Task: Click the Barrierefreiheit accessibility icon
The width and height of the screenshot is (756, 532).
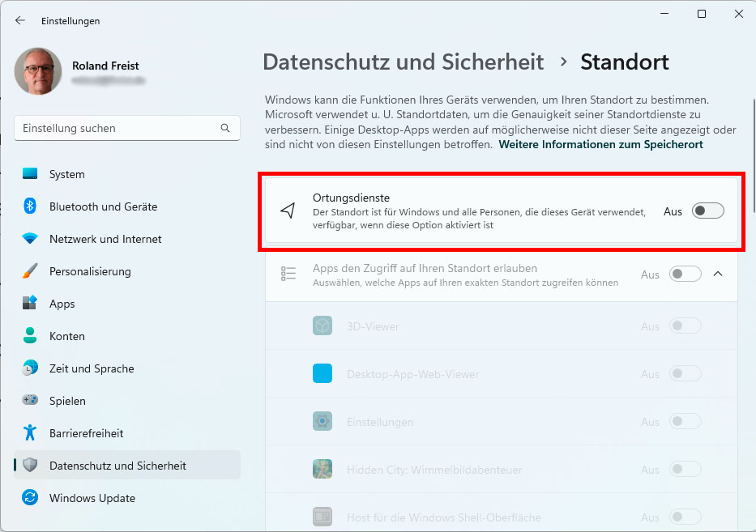Action: point(30,432)
